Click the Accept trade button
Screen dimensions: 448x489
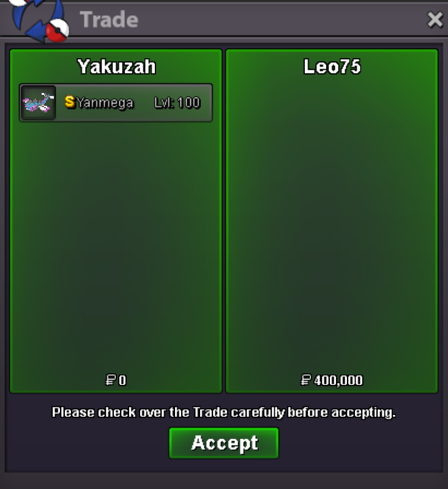pos(223,443)
